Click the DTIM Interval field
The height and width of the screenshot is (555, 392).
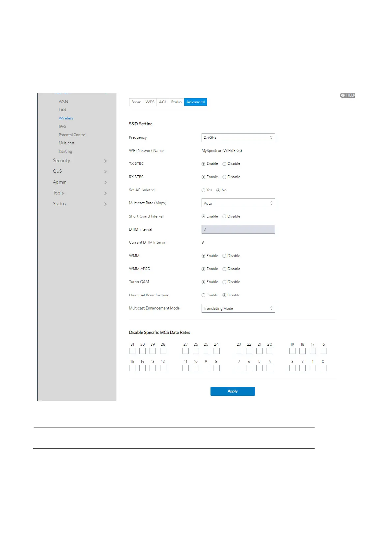click(x=238, y=229)
